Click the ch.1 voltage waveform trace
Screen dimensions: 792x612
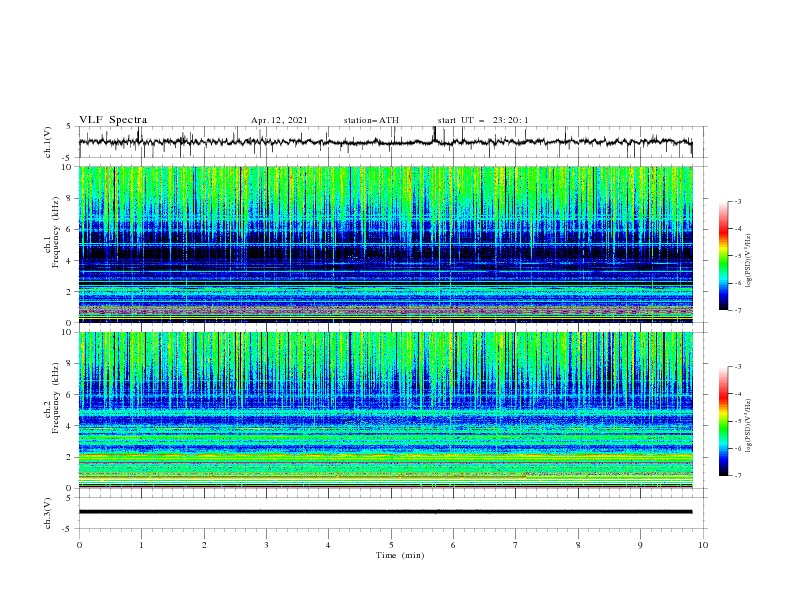(x=385, y=142)
